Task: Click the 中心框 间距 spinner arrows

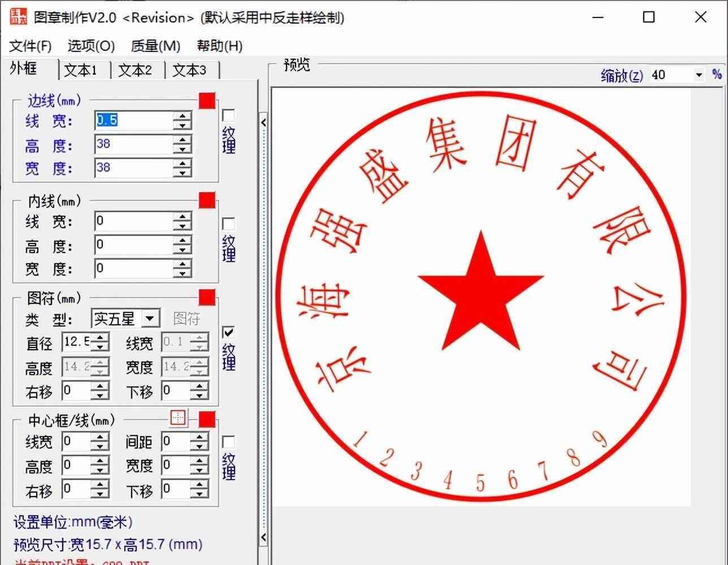Action: click(200, 441)
